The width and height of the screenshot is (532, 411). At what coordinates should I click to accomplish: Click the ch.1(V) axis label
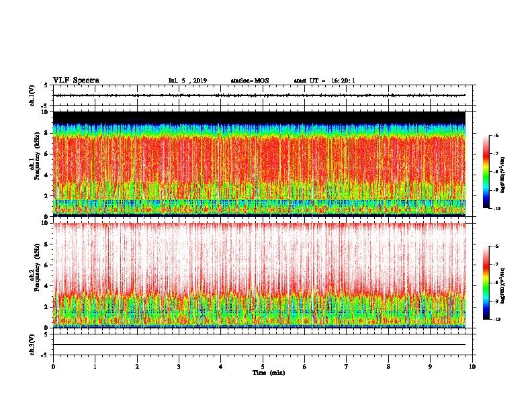(32, 95)
